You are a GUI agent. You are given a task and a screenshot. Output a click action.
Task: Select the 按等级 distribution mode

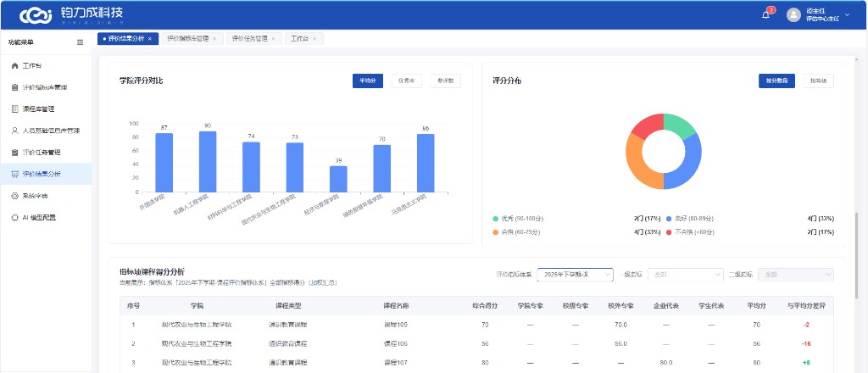[x=818, y=81]
